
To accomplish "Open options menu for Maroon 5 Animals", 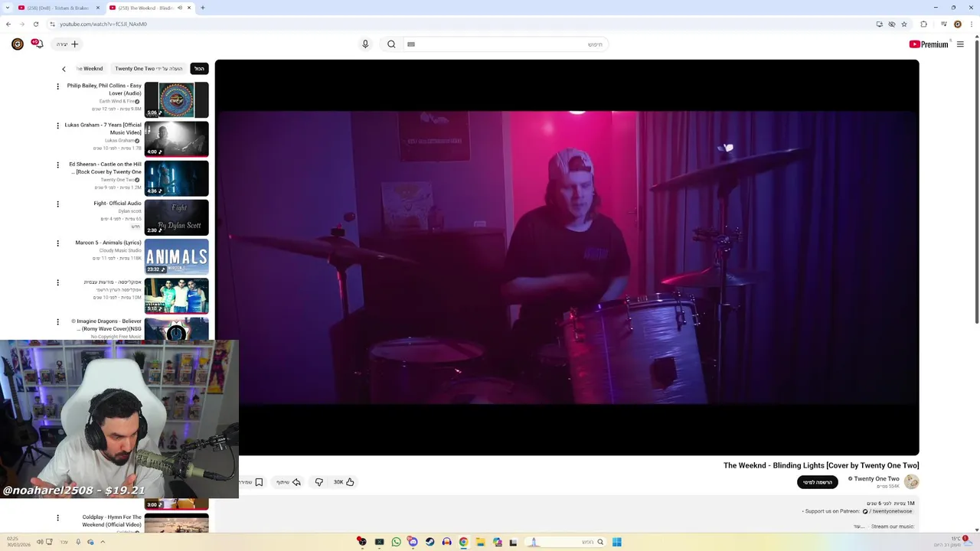I will [57, 243].
